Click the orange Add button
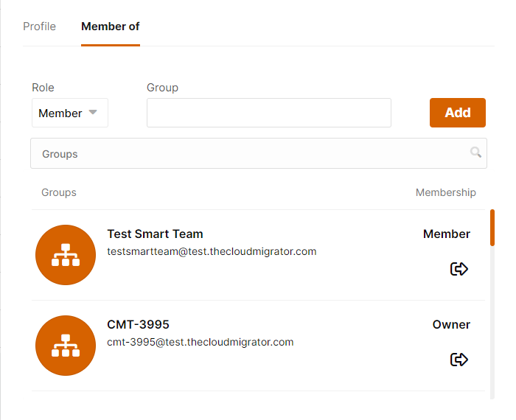The width and height of the screenshot is (516, 420). (458, 113)
